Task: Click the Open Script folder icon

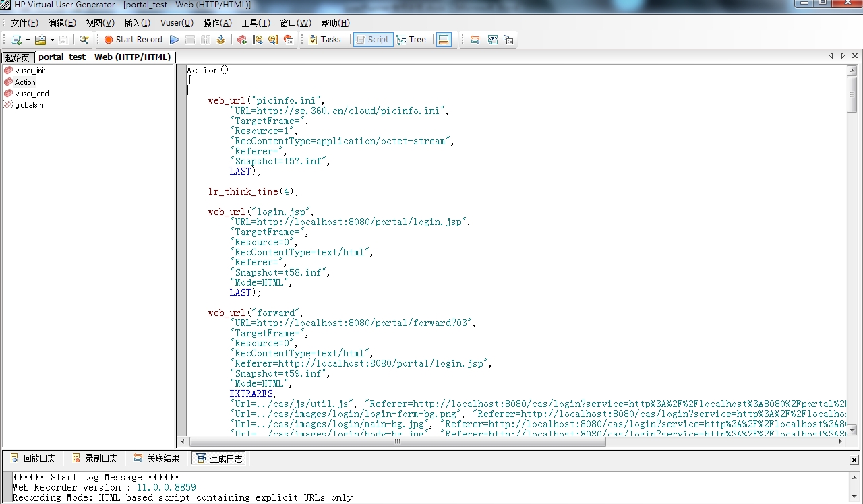Action: coord(40,40)
